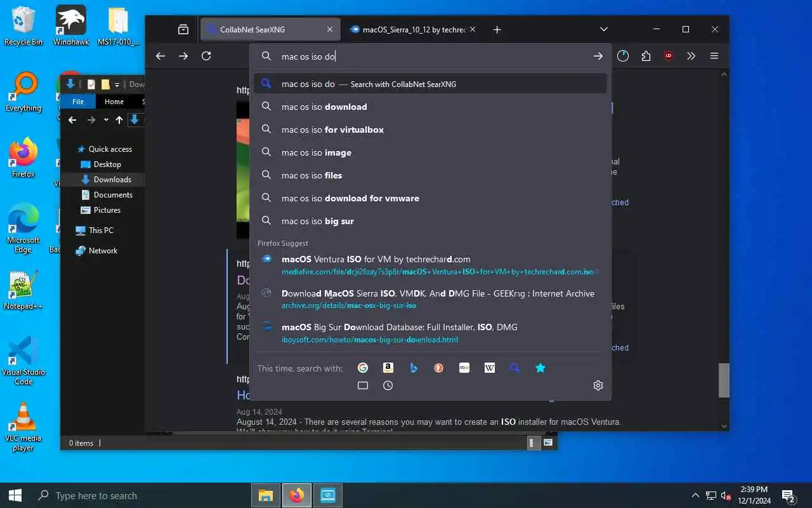Open Notepad++ desktop shortcut

point(23,291)
